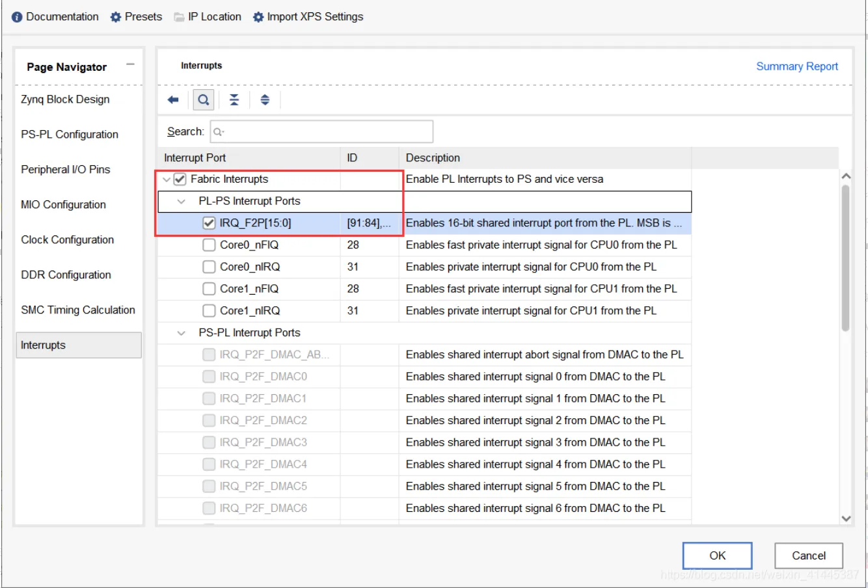Collapse the Page Navigator panel
The image size is (868, 588).
(130, 64)
